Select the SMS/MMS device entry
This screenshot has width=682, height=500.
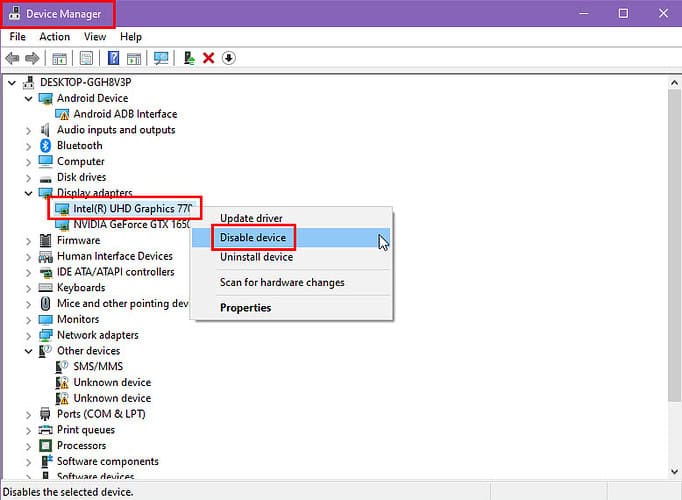97,367
